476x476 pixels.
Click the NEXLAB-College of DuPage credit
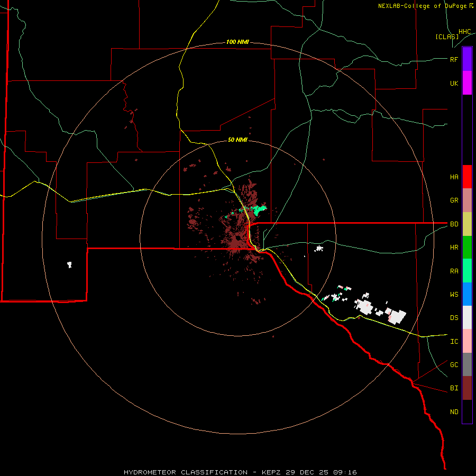426,6
